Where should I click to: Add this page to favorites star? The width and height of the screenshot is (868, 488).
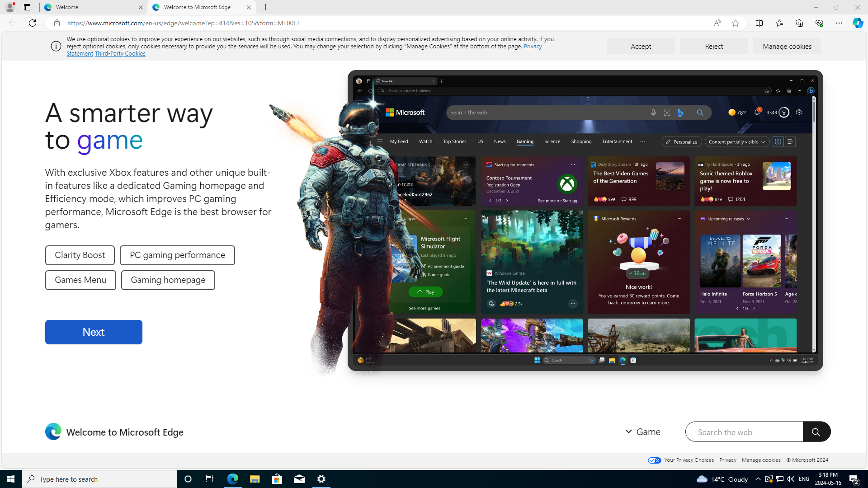point(736,23)
